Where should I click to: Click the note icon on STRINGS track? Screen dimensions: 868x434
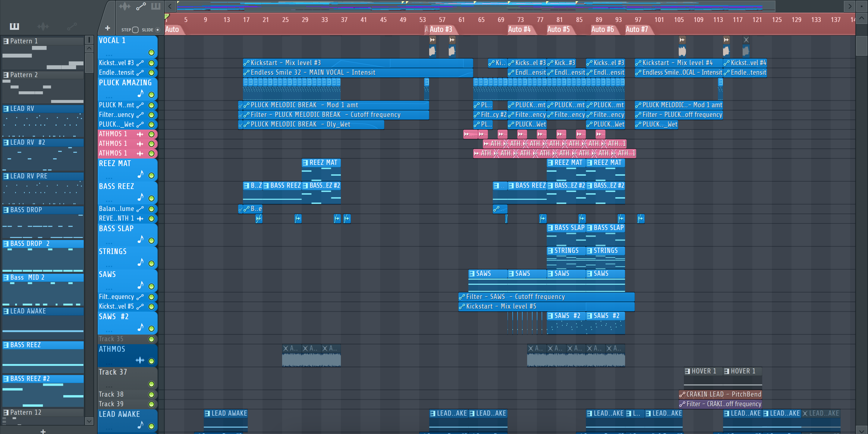140,262
